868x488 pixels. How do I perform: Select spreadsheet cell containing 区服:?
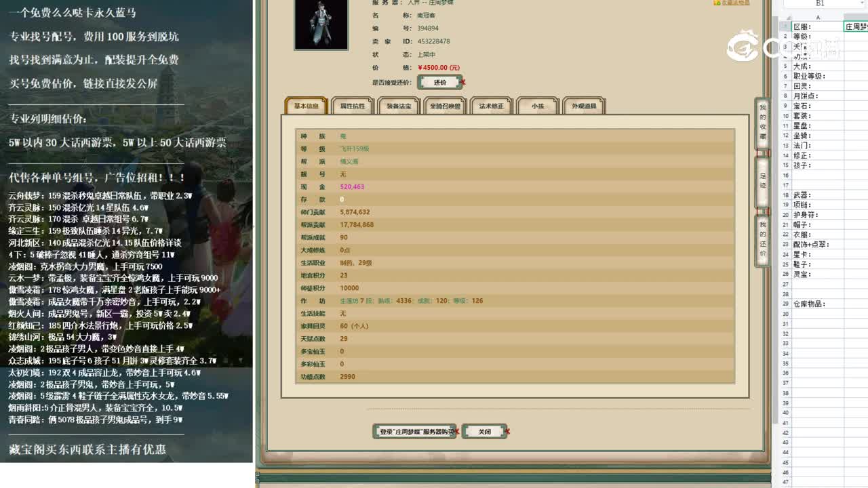[817, 26]
